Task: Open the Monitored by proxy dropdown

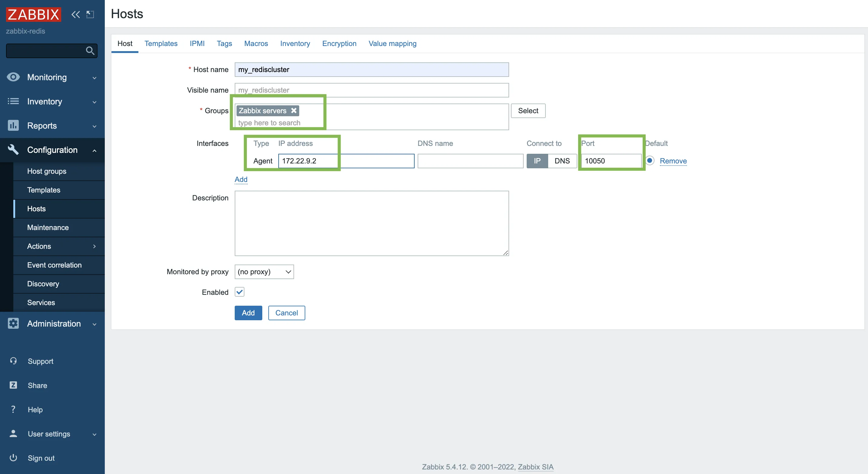Action: click(x=264, y=272)
